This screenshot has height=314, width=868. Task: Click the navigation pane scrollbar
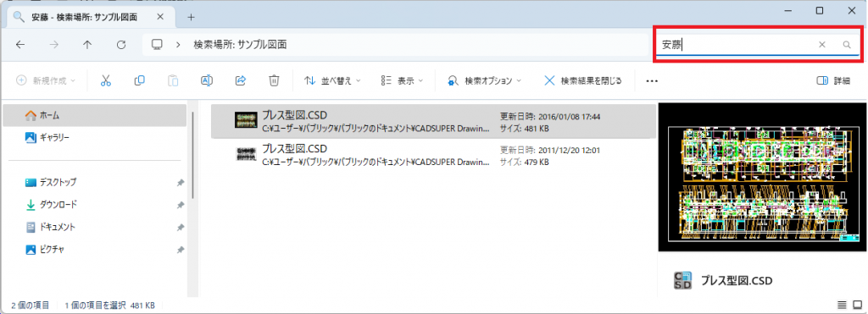pyautogui.click(x=192, y=155)
